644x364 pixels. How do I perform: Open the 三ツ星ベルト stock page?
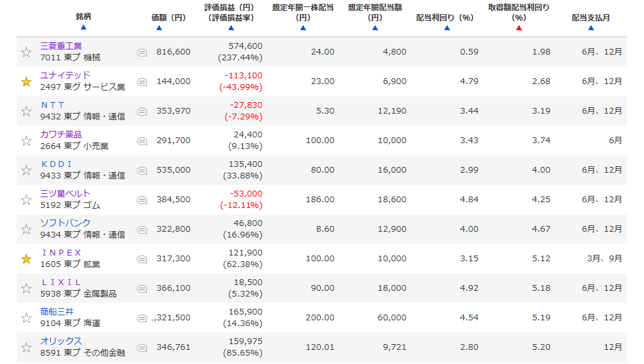pyautogui.click(x=65, y=194)
